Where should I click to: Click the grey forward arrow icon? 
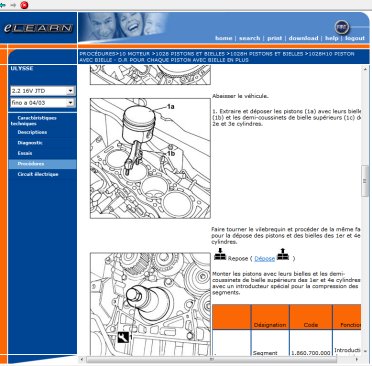point(13,5)
